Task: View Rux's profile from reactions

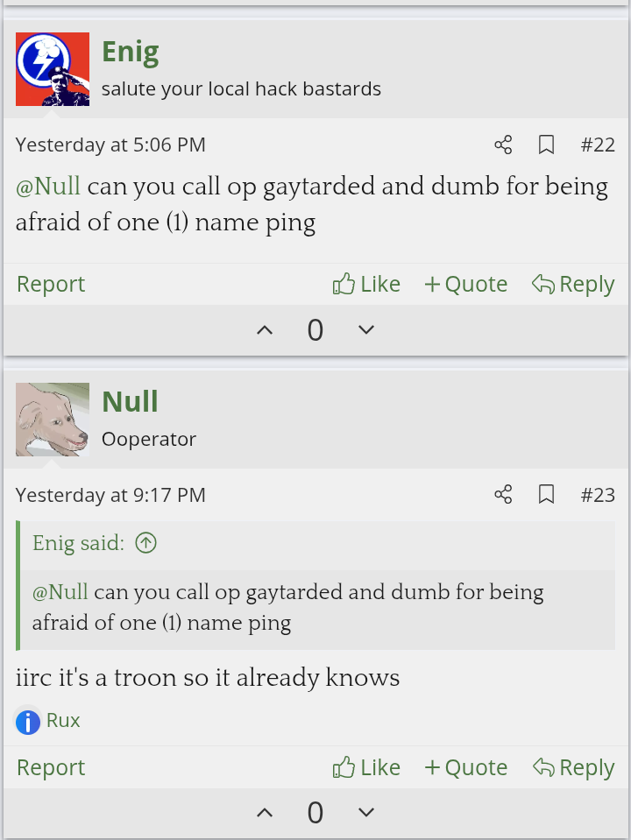Action: pos(63,721)
